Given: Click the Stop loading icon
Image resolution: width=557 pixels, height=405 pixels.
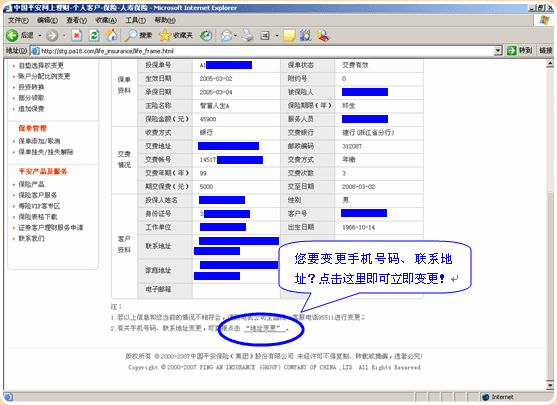Looking at the screenshot, I should tap(76, 35).
